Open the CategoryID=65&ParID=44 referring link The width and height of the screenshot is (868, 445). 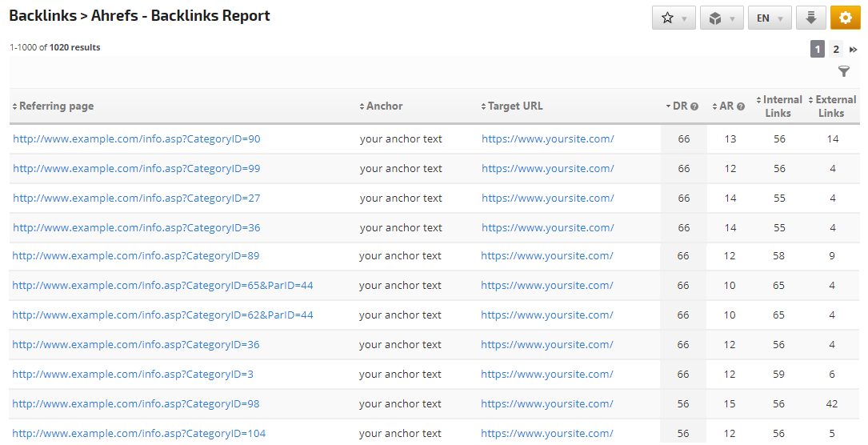pyautogui.click(x=162, y=286)
